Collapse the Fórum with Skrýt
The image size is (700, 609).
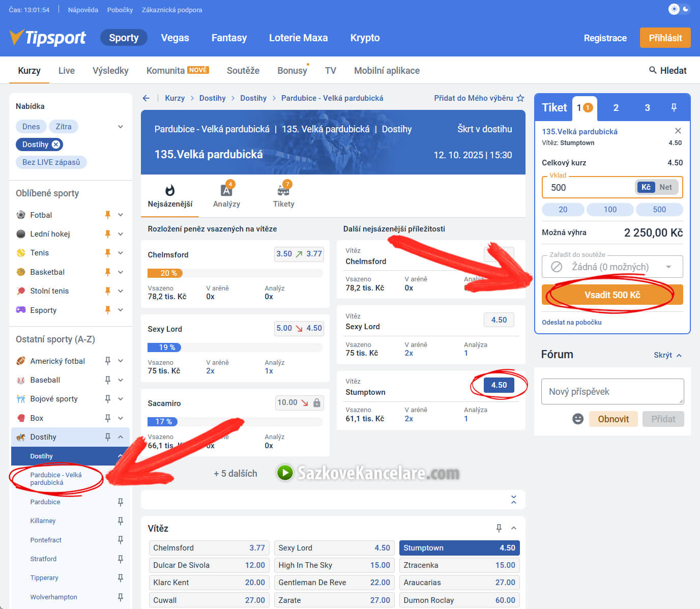667,355
